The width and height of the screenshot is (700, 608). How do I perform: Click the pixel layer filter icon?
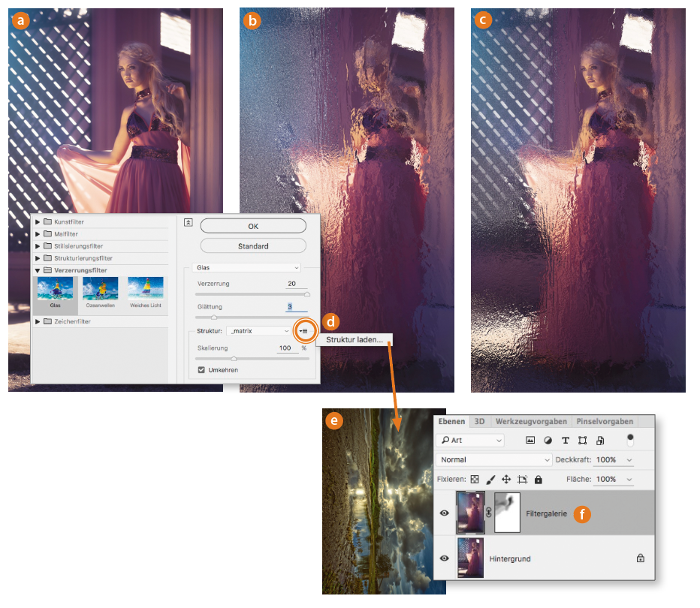[530, 441]
